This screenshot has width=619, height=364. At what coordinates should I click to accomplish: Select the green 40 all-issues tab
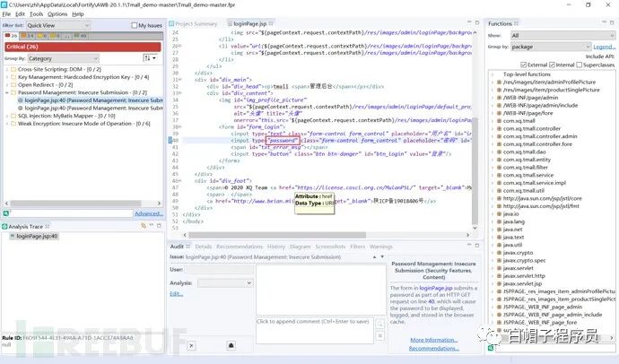(x=81, y=36)
